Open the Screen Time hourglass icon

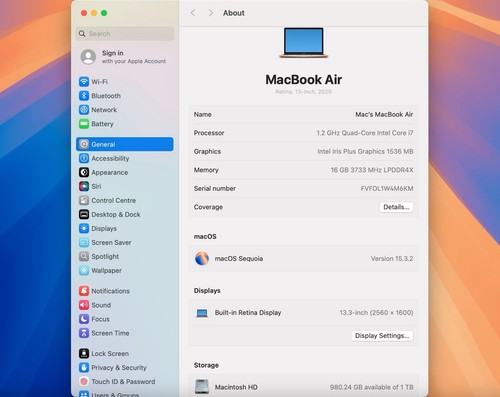click(84, 333)
